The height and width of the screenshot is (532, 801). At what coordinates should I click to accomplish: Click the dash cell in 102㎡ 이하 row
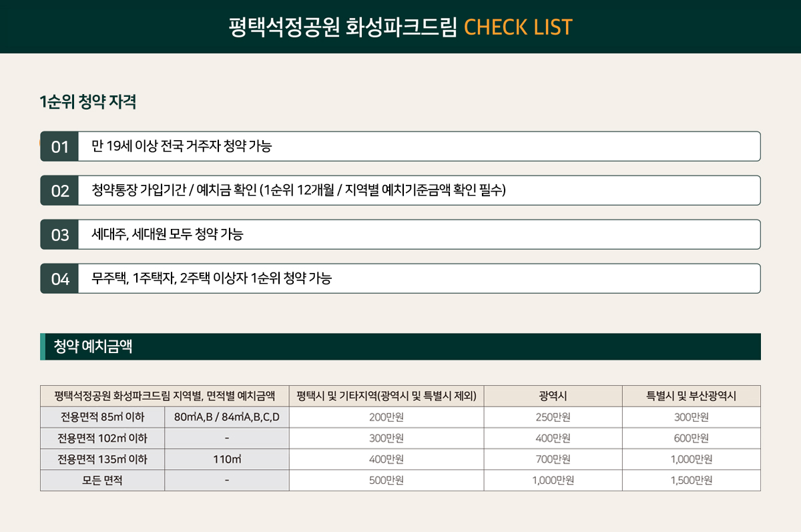(227, 439)
